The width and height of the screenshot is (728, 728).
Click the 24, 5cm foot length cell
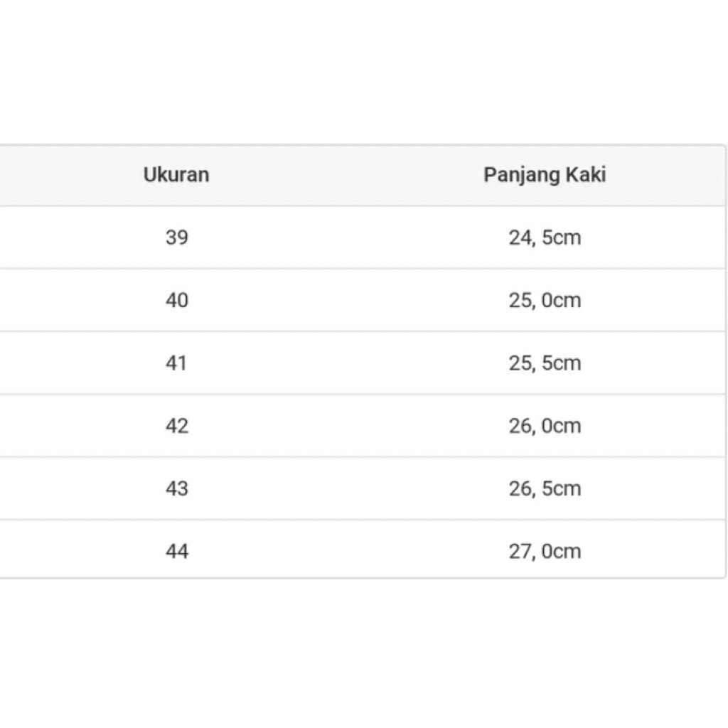pos(545,237)
